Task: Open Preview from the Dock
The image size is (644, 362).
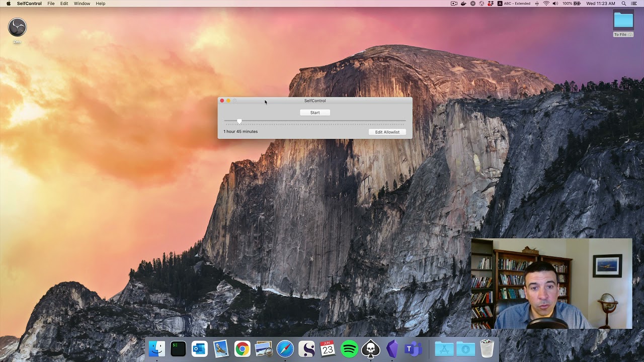Action: pos(264,348)
